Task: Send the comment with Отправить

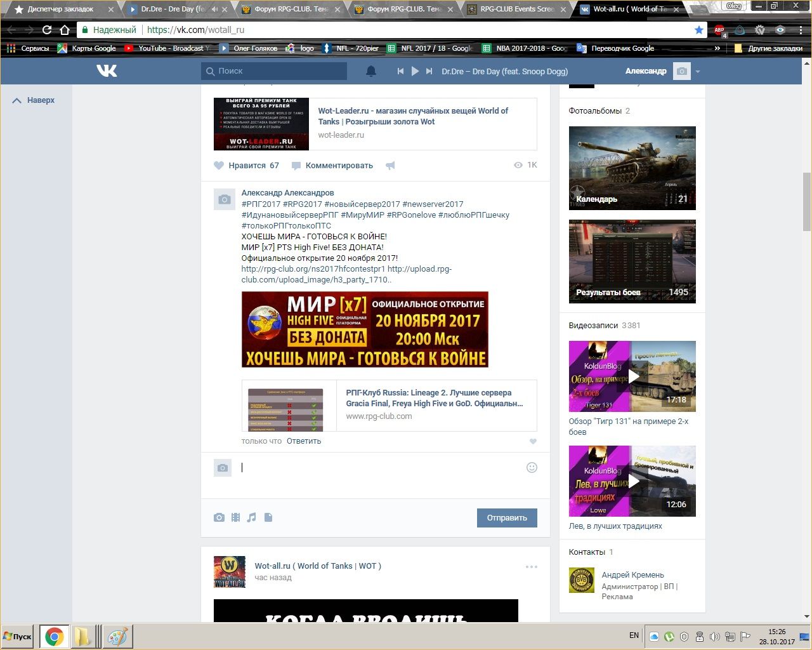Action: pyautogui.click(x=507, y=518)
